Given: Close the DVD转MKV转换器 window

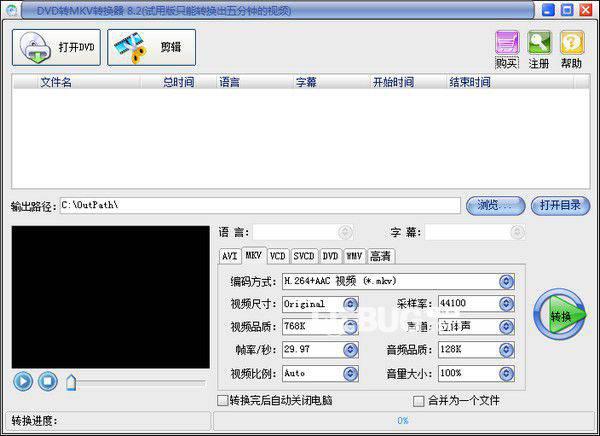Looking at the screenshot, I should 586,10.
